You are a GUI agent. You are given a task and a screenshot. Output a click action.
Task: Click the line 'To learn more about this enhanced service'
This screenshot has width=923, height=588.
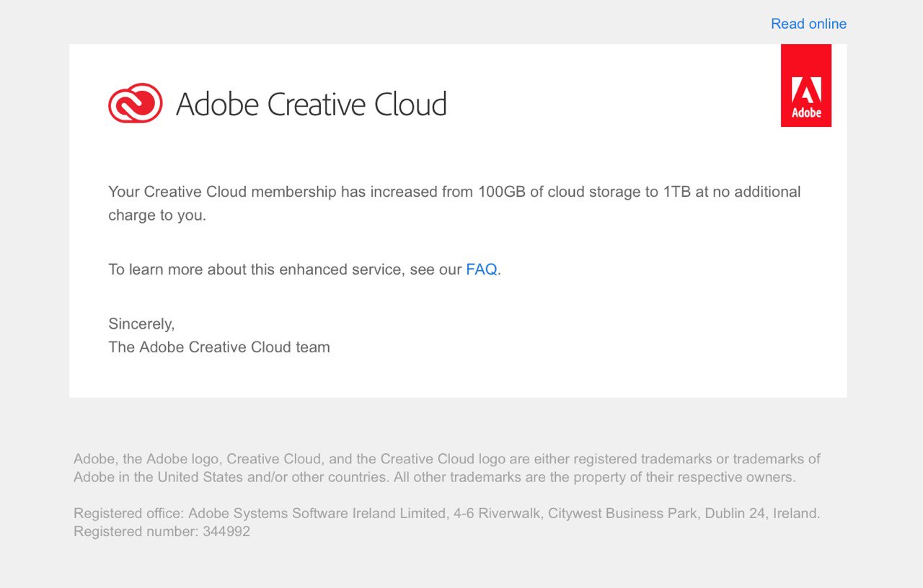pyautogui.click(x=304, y=269)
